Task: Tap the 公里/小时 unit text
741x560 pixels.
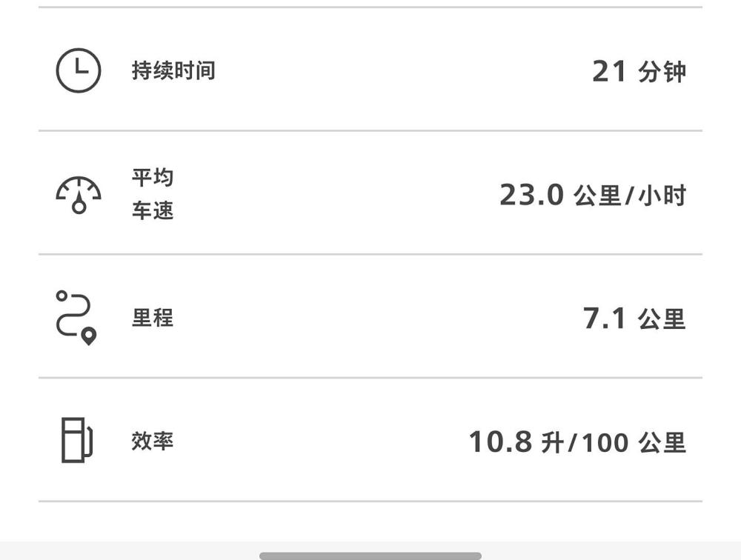Action: (630, 196)
